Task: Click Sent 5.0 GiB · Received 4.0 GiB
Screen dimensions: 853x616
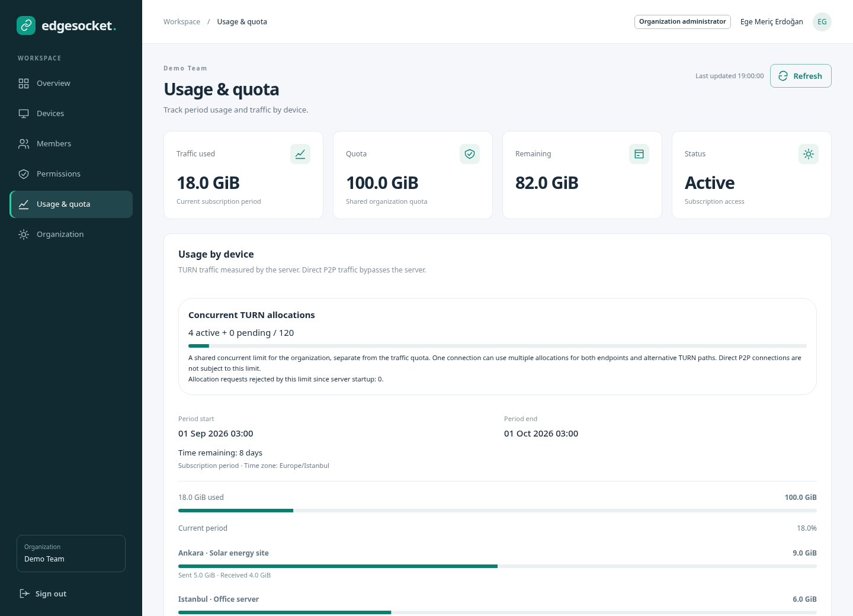Action: click(x=225, y=575)
